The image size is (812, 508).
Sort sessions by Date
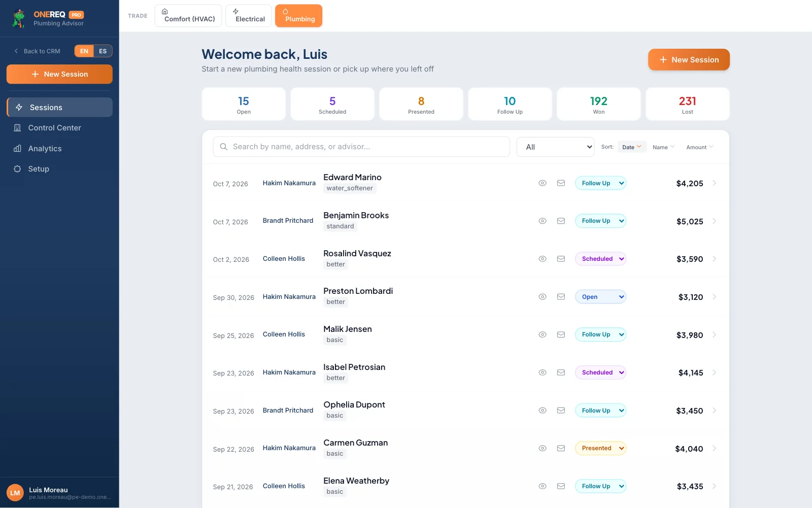click(632, 147)
